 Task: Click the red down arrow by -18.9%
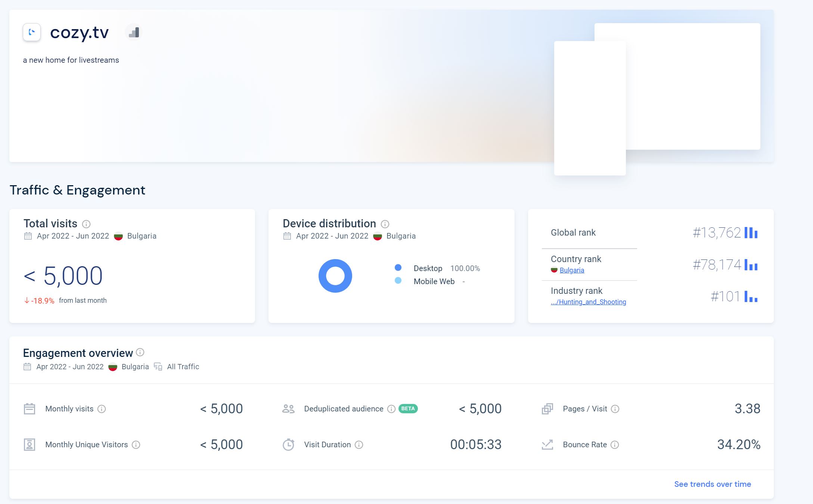27,301
